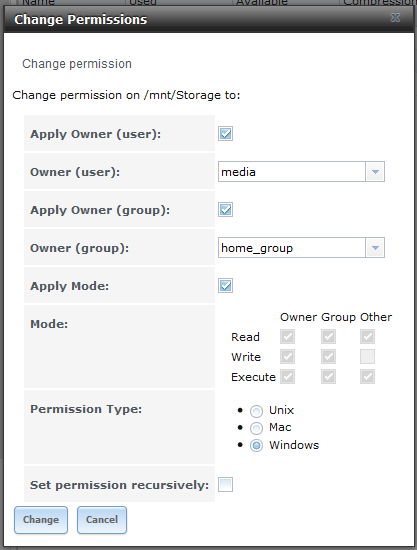Toggle Owner Write permission checkbox
This screenshot has width=417, height=550.
click(287, 357)
